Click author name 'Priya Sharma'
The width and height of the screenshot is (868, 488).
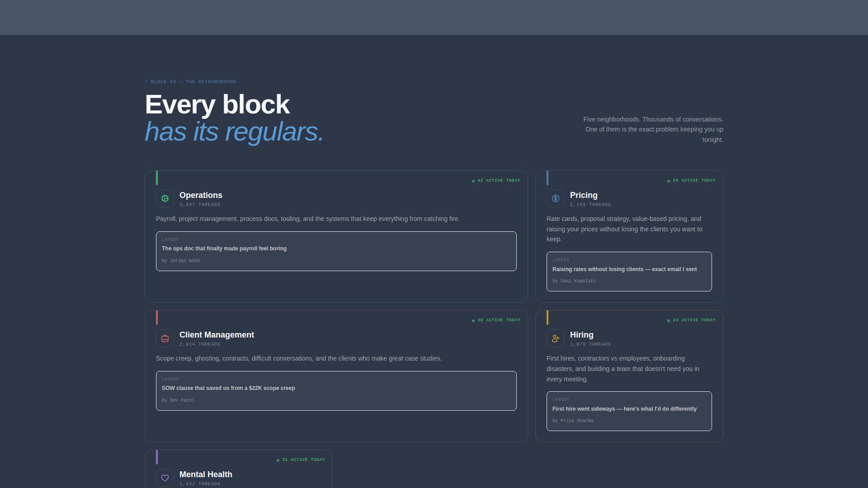click(x=576, y=420)
